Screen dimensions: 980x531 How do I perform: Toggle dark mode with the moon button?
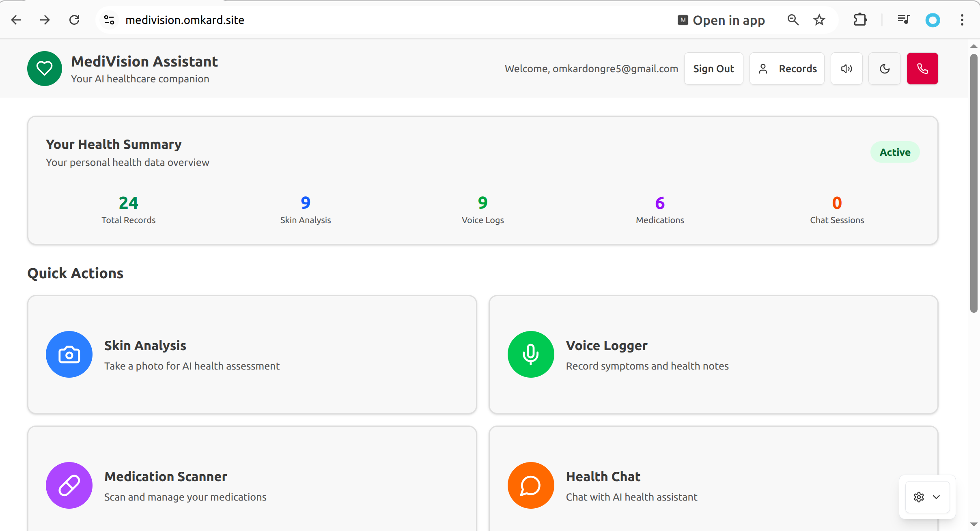coord(885,69)
